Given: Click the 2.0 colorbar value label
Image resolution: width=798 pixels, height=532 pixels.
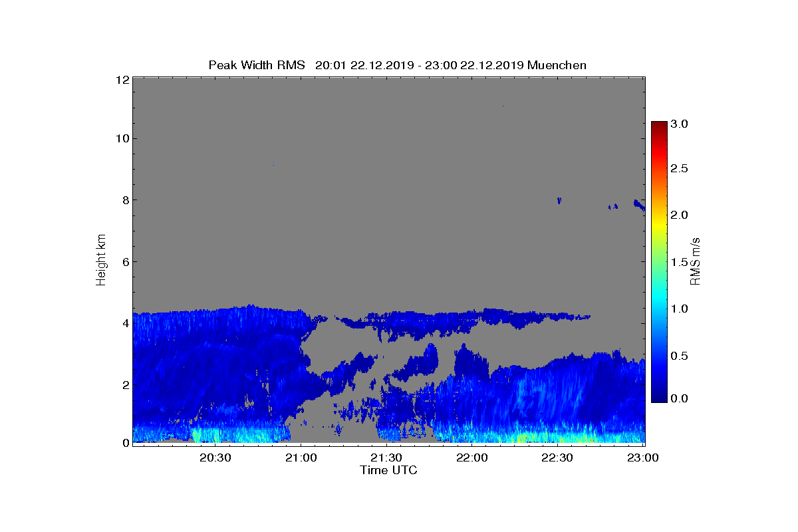Looking at the screenshot, I should point(680,215).
